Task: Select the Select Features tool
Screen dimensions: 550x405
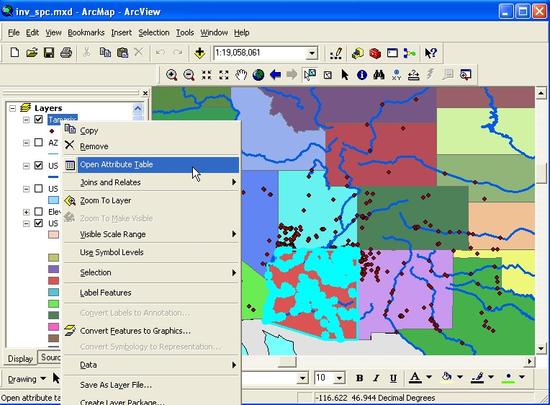Action: coord(310,75)
